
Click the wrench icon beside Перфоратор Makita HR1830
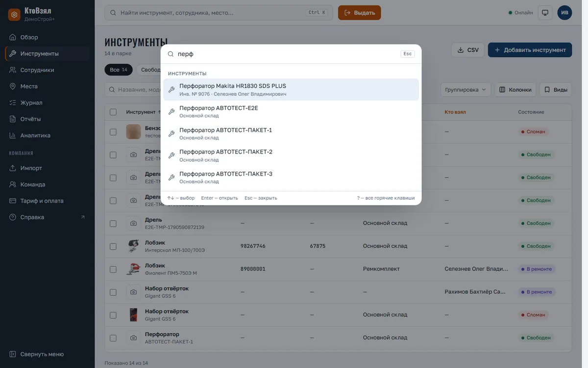click(171, 89)
